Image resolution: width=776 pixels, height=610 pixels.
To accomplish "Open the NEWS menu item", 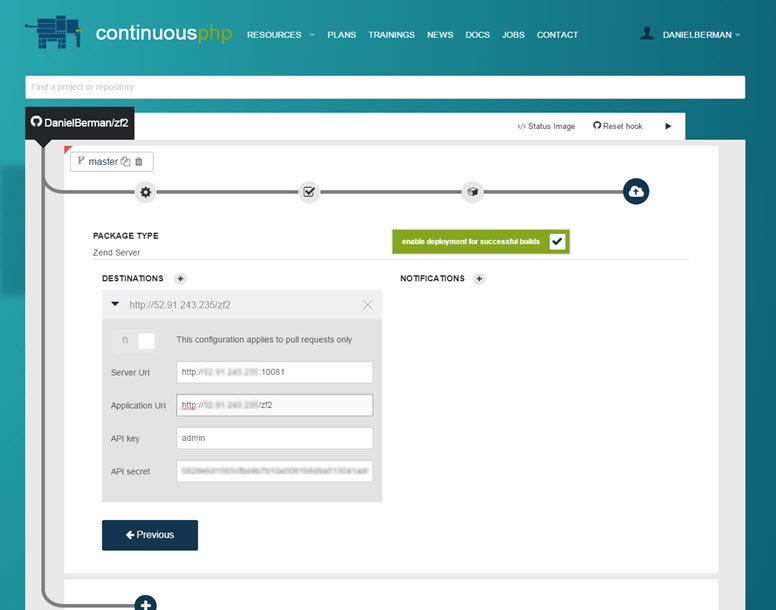I will click(x=440, y=35).
